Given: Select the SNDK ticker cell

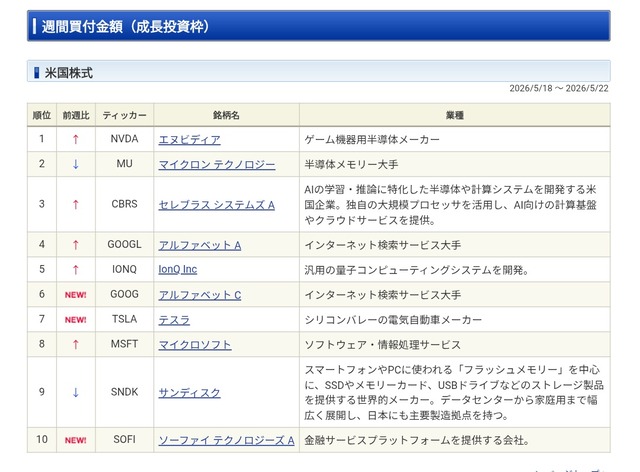Looking at the screenshot, I should click(x=124, y=392).
